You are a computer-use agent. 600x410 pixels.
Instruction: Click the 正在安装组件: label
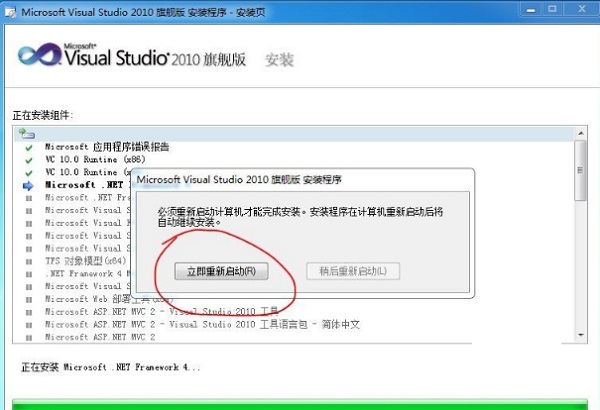coord(43,115)
